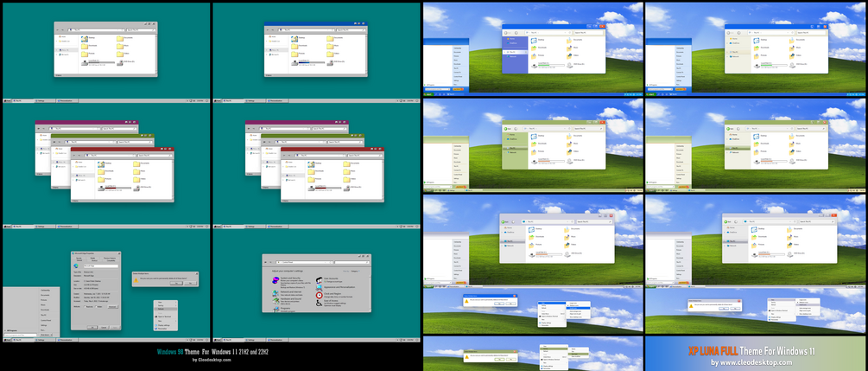Click search box in gray-titlebar Win98 explorer
The height and width of the screenshot is (371, 868).
point(141,30)
